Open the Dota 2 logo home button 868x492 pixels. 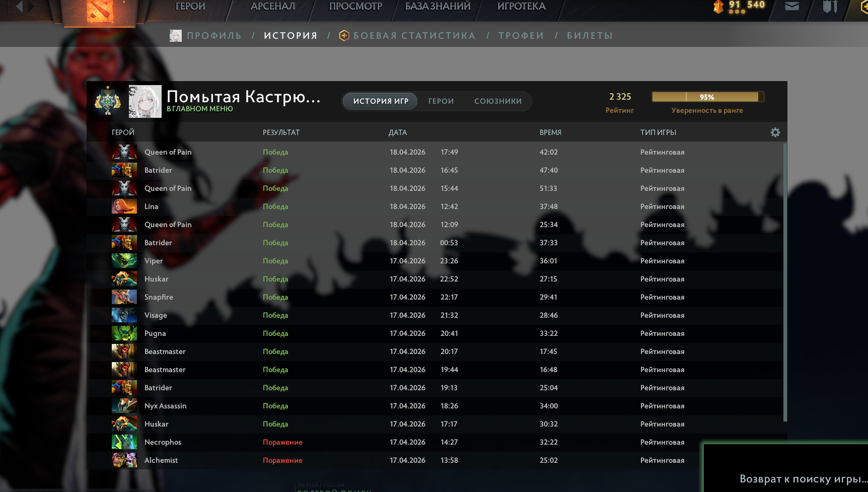100,11
